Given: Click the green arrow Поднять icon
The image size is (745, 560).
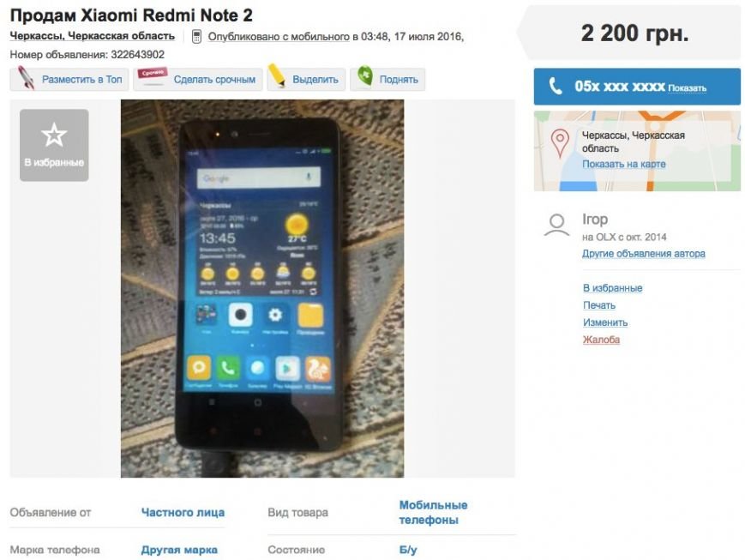Looking at the screenshot, I should (x=365, y=76).
